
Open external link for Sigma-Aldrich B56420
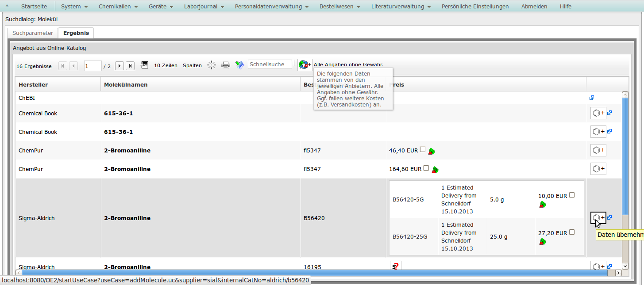[609, 217]
